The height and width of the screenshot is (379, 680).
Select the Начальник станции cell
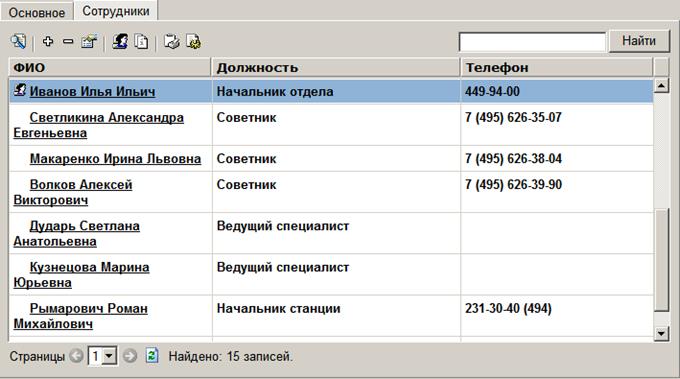[x=336, y=316]
